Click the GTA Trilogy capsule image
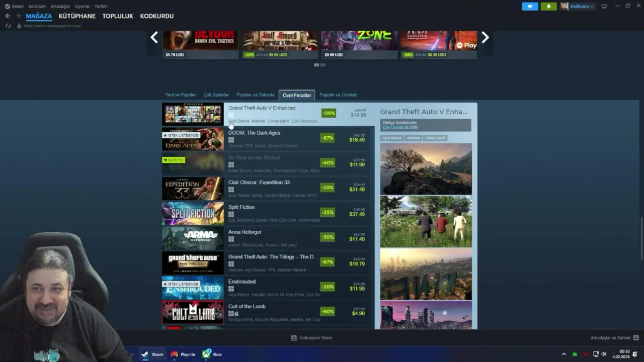This screenshot has width=644, height=362. click(193, 263)
